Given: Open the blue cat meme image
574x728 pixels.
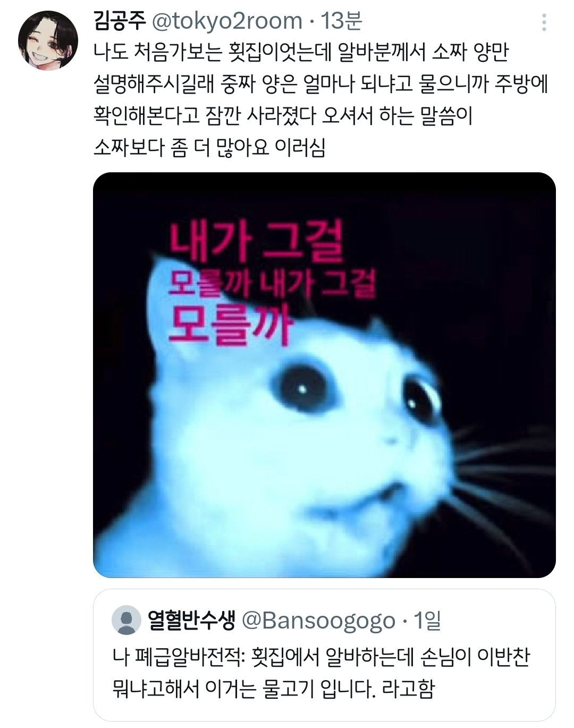Looking at the screenshot, I should (x=324, y=375).
